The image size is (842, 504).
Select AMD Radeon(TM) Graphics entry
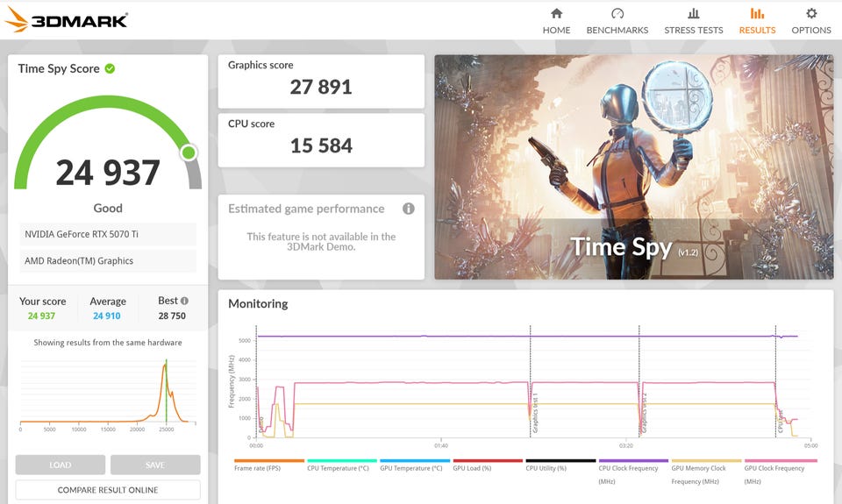coord(108,261)
